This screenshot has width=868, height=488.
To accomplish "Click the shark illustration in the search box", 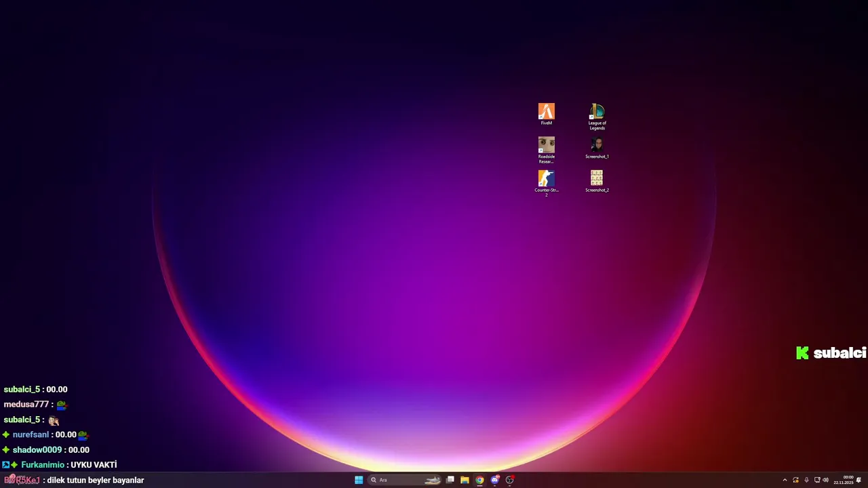I will 433,481.
